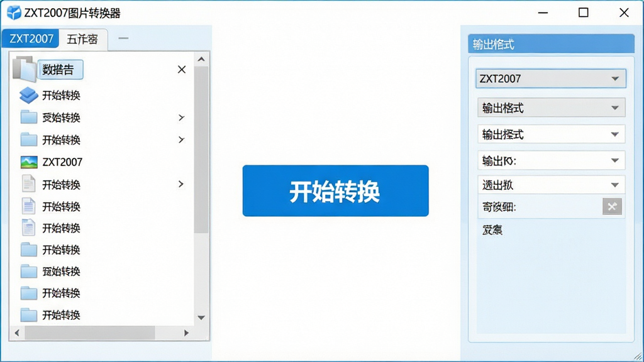Click the horizontal scrollbar left arrow
The image size is (644, 362).
pyautogui.click(x=17, y=332)
